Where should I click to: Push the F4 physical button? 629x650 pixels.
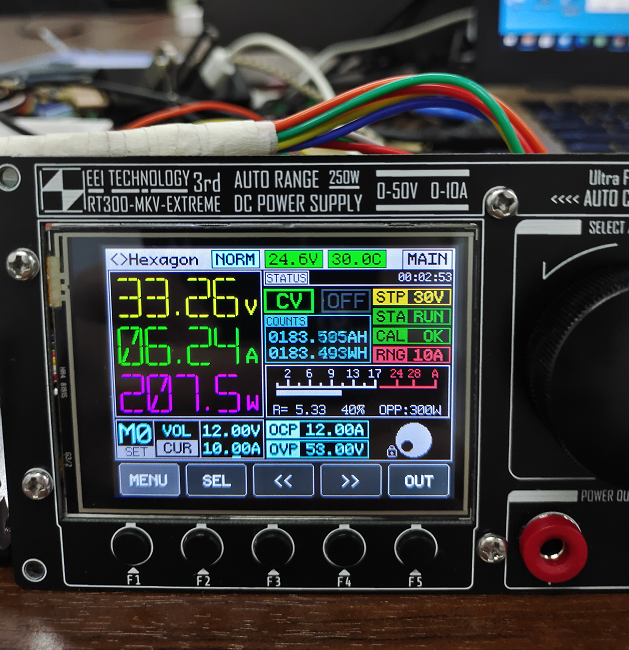(344, 546)
